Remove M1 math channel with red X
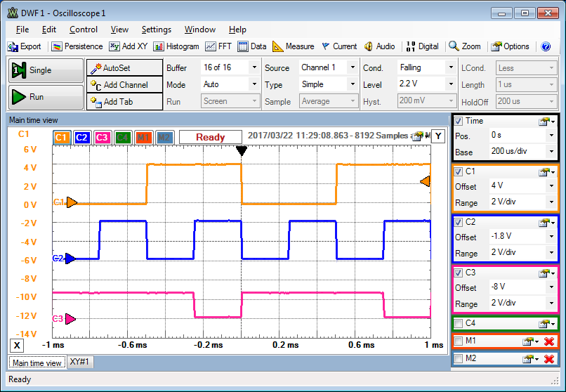Screen dimensions: 566x392 pyautogui.click(x=549, y=341)
